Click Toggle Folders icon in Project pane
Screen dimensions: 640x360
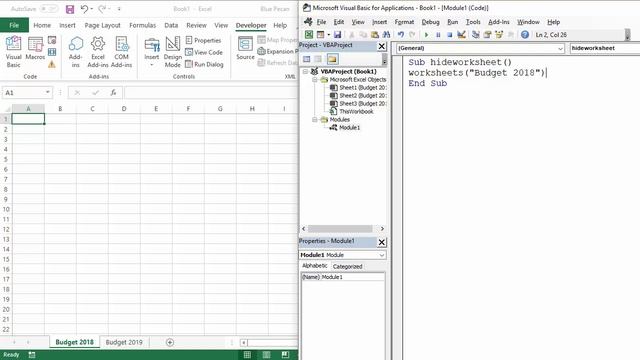click(x=333, y=59)
